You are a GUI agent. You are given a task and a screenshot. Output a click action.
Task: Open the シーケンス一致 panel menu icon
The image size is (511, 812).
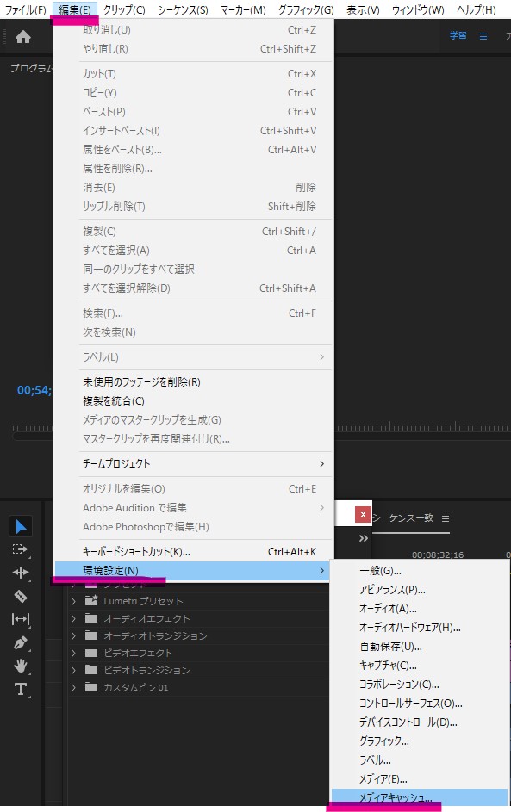click(446, 518)
